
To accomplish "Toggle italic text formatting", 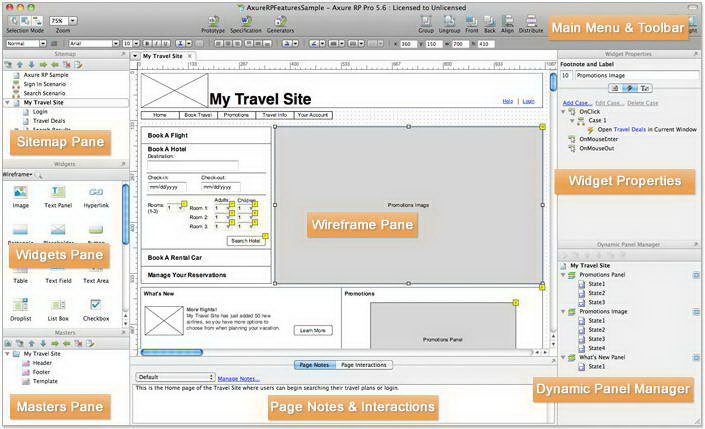I will [157, 44].
